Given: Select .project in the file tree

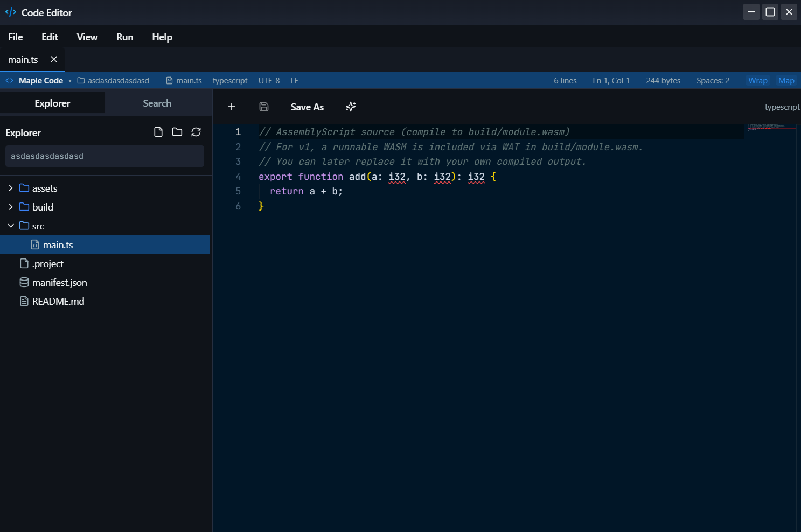Looking at the screenshot, I should coord(105,263).
